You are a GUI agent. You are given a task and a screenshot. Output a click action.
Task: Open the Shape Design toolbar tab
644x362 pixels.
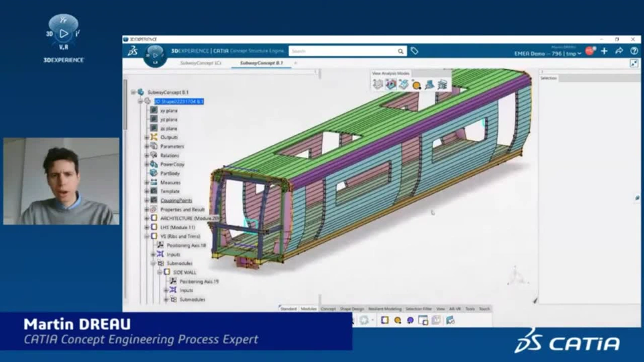(352, 308)
